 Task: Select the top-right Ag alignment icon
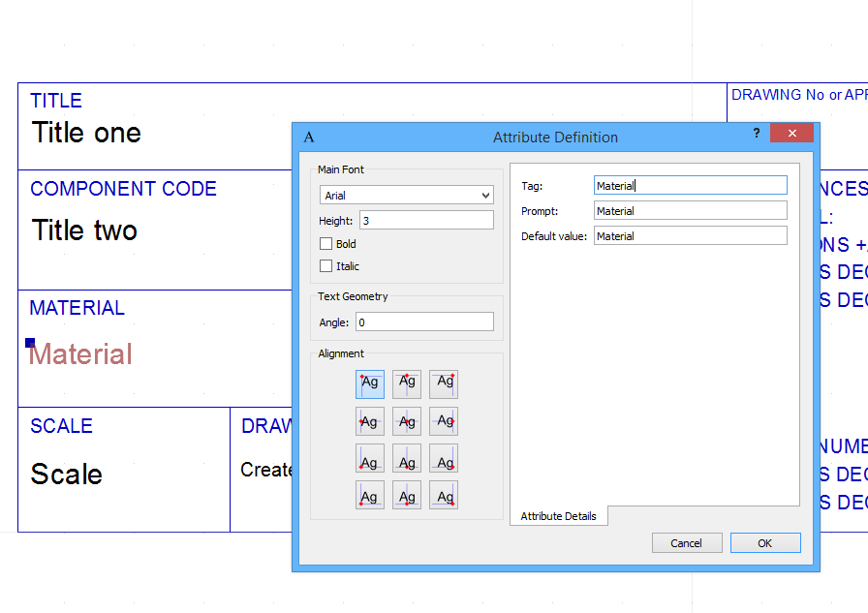tap(443, 383)
